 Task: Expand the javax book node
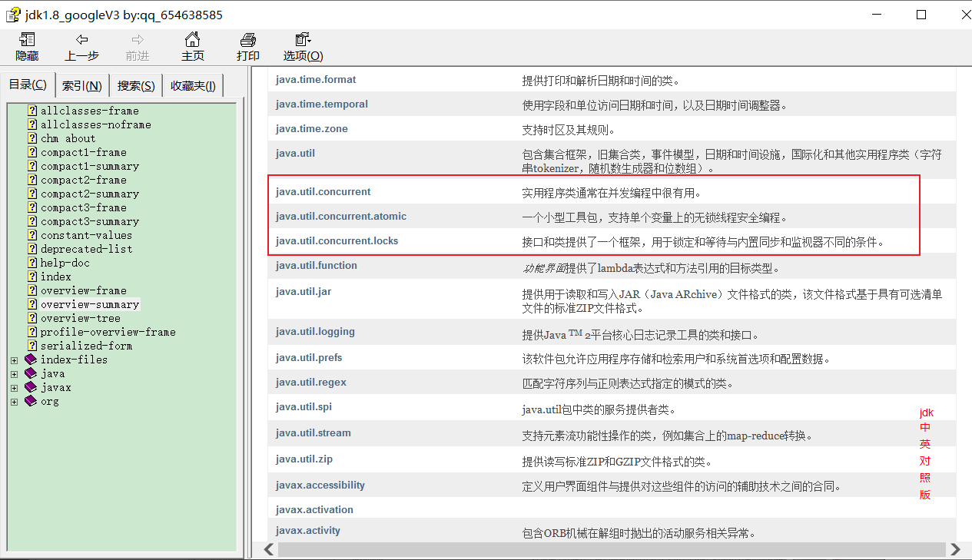14,387
